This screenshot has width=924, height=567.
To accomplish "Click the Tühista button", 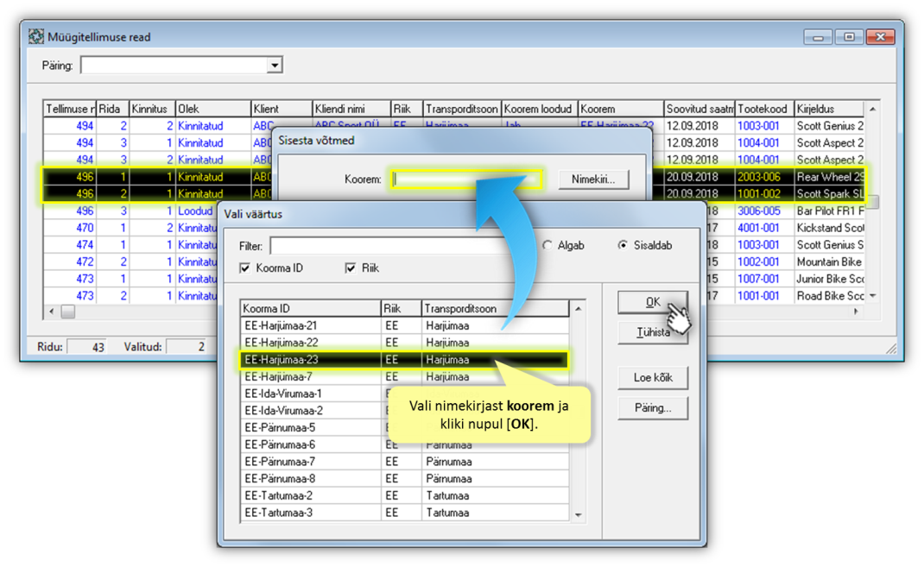I will 652,333.
